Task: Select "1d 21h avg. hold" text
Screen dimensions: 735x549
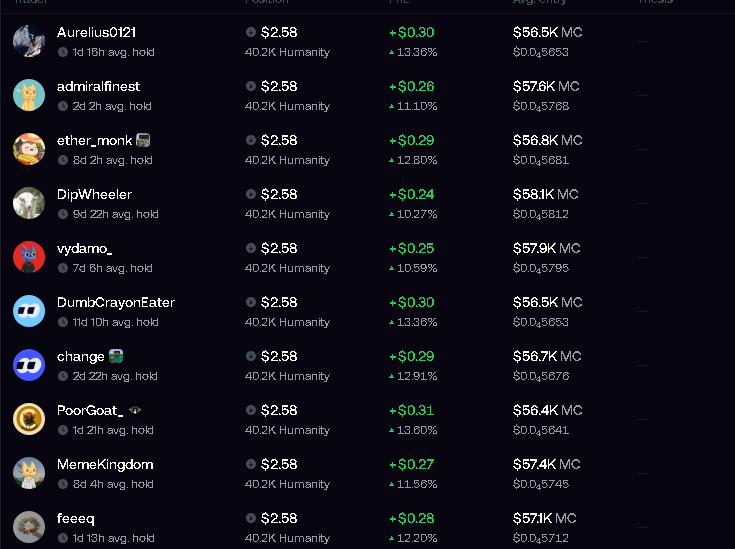Action: [x=113, y=430]
